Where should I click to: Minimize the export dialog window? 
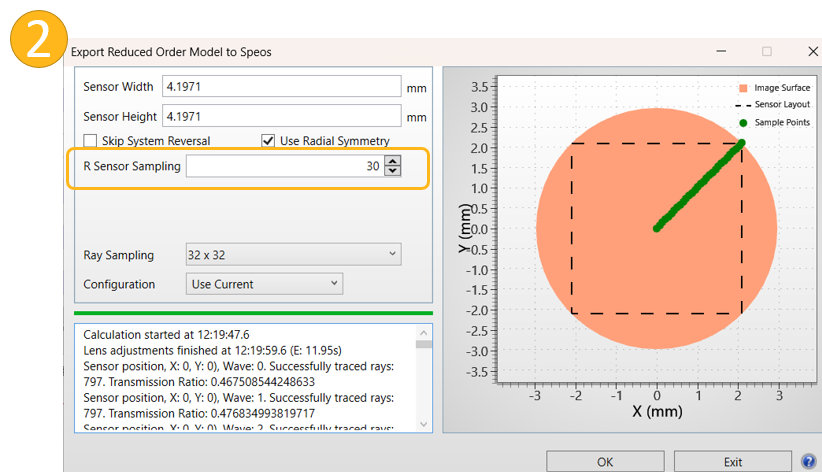point(721,51)
